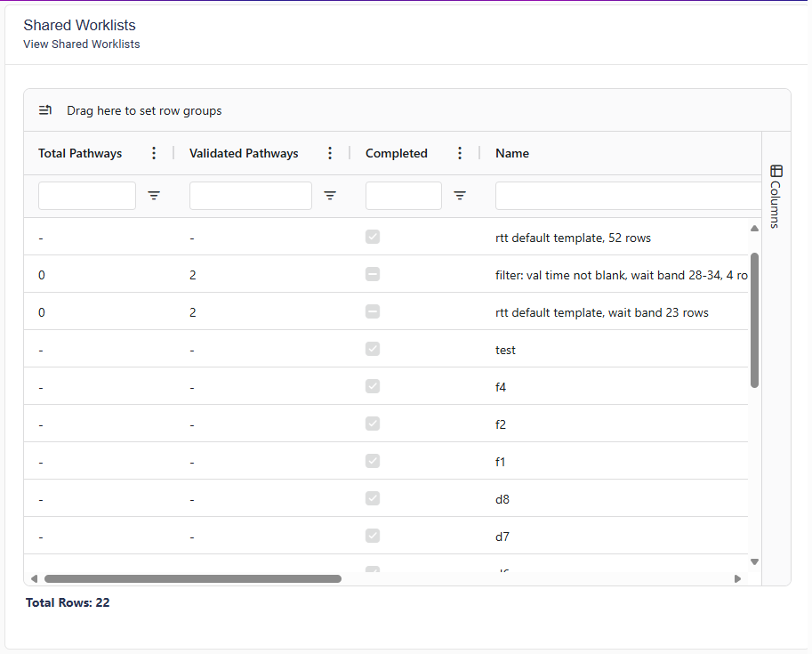This screenshot has height=654, width=812.
Task: Click the horizontal scrollbar right arrow
Action: tap(737, 578)
